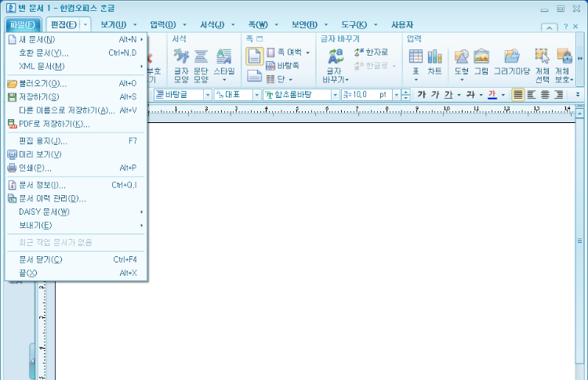Screen dimensions: 588x380
Task: Open the 서식 menu
Action: click(x=212, y=25)
